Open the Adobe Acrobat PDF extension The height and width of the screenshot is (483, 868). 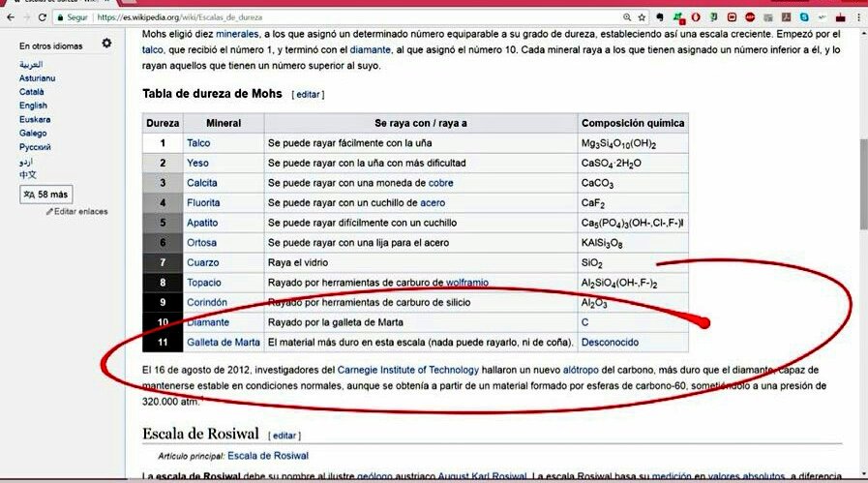(786, 17)
